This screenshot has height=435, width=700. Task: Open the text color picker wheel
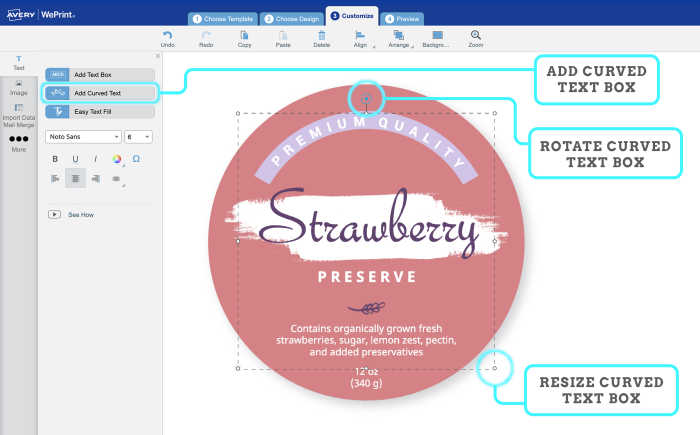[x=116, y=158]
